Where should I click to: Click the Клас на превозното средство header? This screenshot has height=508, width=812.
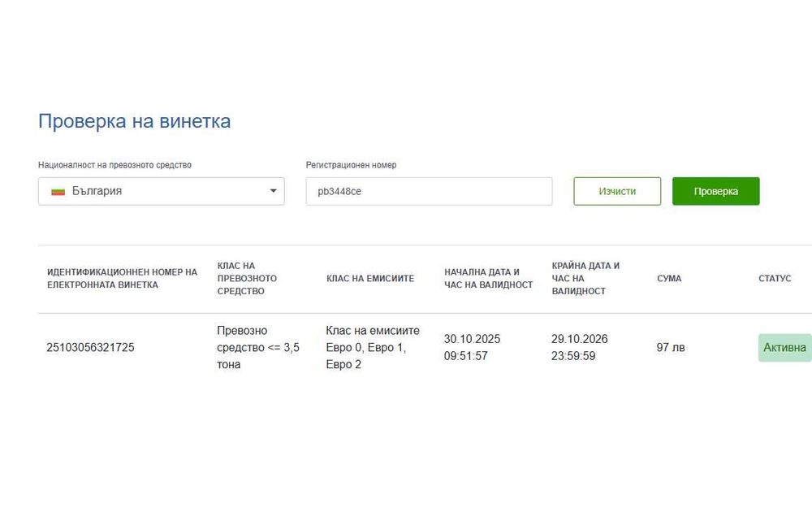click(x=247, y=278)
